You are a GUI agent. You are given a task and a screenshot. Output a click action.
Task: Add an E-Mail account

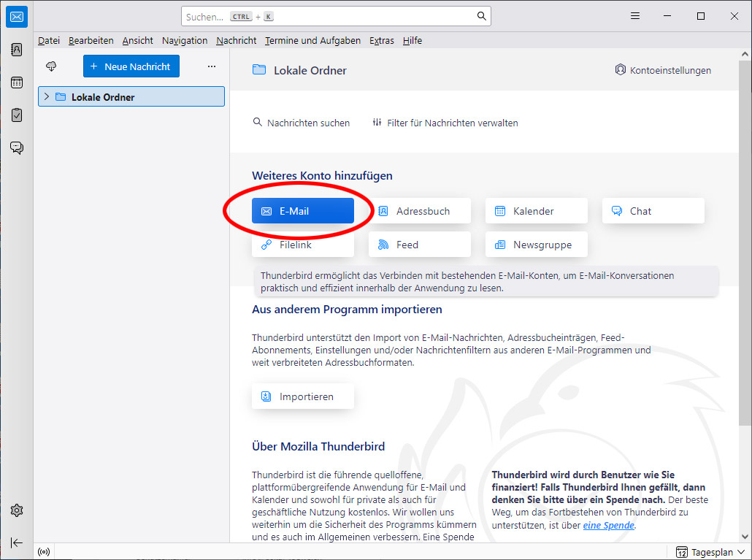tap(302, 211)
